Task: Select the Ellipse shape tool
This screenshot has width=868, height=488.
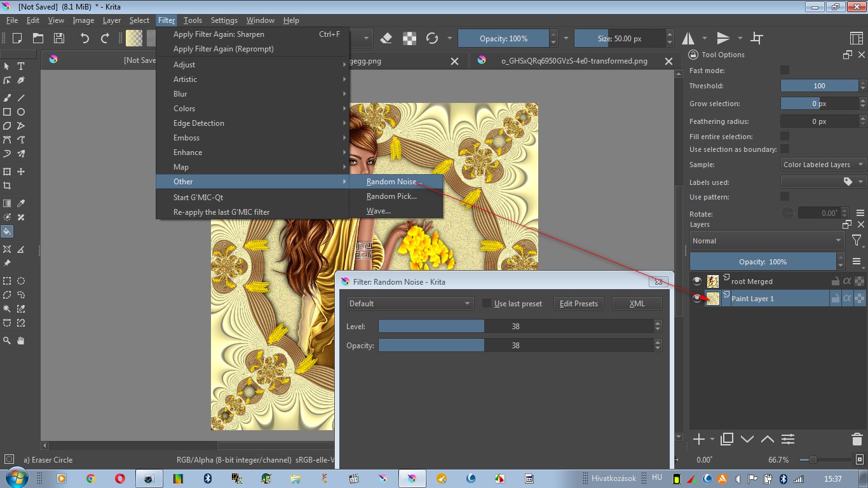Action: tap(21, 112)
